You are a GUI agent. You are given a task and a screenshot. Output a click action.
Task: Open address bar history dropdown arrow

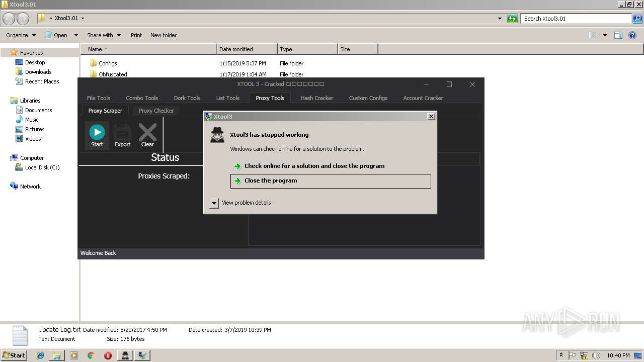[500, 19]
